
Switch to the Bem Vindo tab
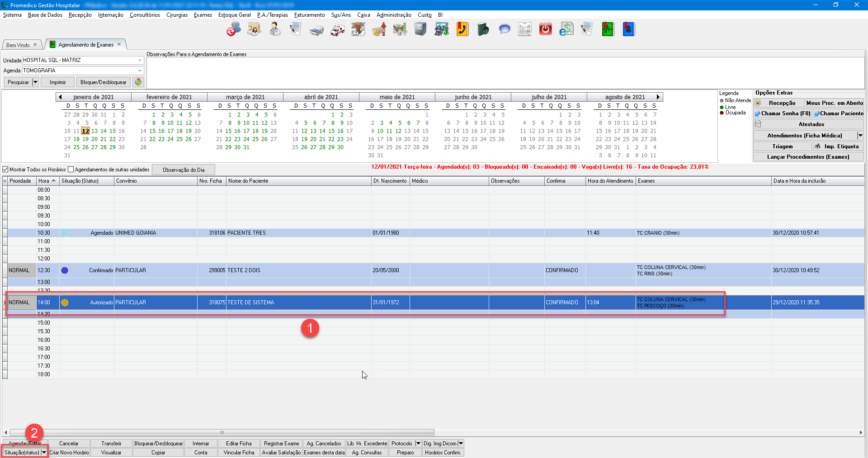[18, 45]
